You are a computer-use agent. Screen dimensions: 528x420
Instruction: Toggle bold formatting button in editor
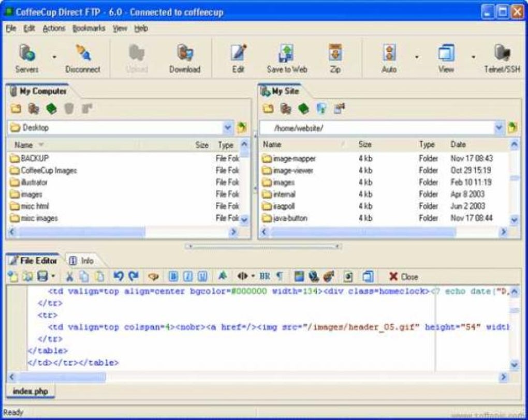pyautogui.click(x=173, y=277)
